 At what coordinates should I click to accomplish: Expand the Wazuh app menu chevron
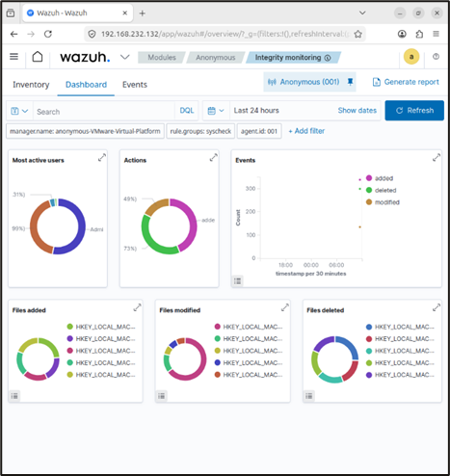pos(124,57)
